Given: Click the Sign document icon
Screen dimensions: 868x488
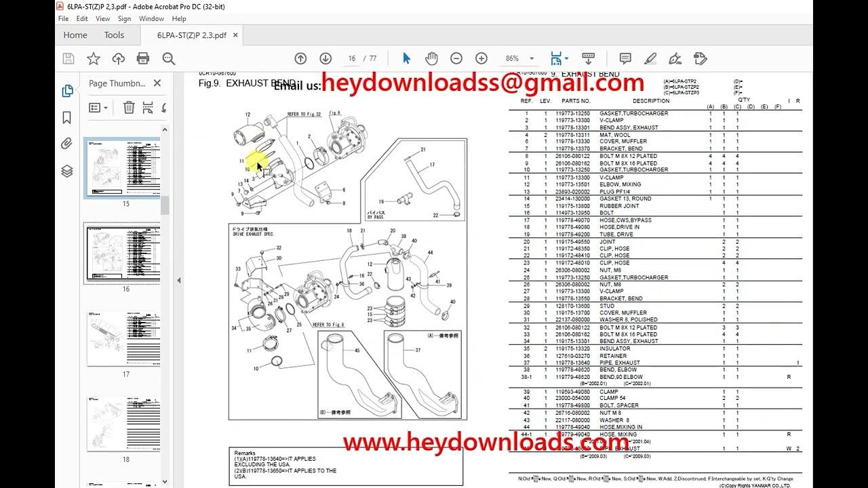Looking at the screenshot, I should [x=675, y=59].
